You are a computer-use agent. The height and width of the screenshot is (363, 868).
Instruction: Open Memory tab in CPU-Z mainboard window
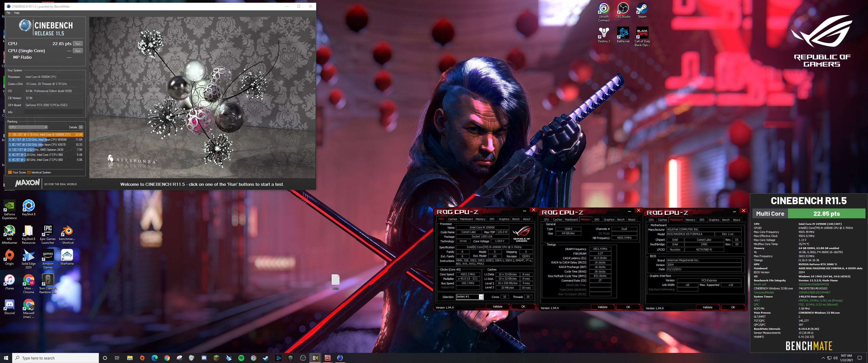click(690, 220)
